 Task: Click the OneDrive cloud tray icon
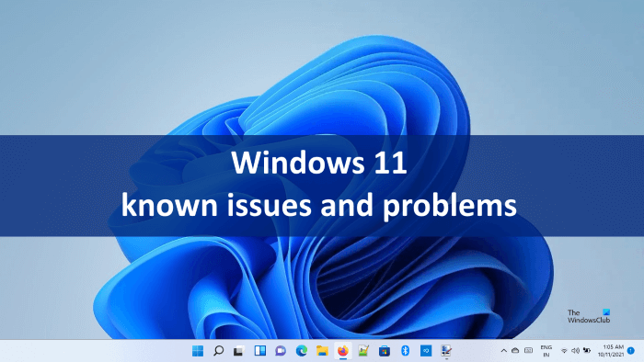tap(515, 351)
